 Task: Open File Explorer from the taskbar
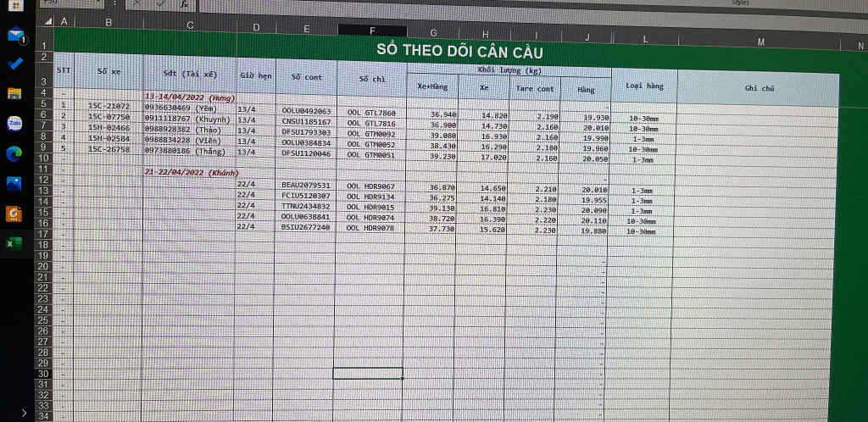coord(14,93)
